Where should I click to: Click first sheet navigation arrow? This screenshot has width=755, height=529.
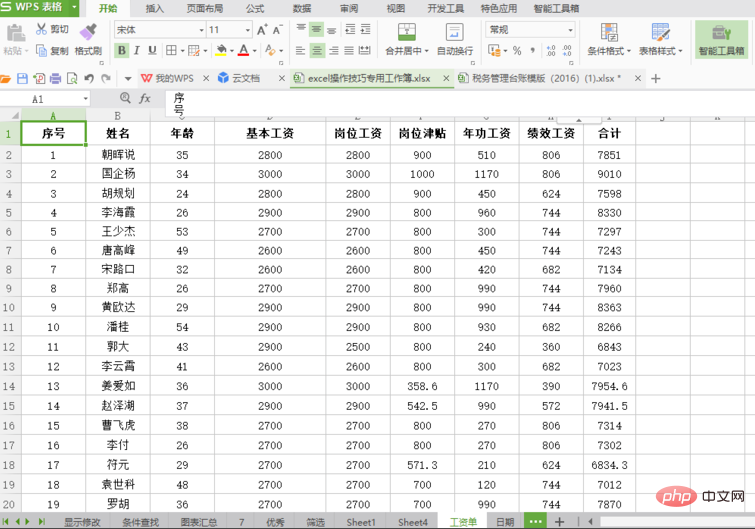click(5, 521)
